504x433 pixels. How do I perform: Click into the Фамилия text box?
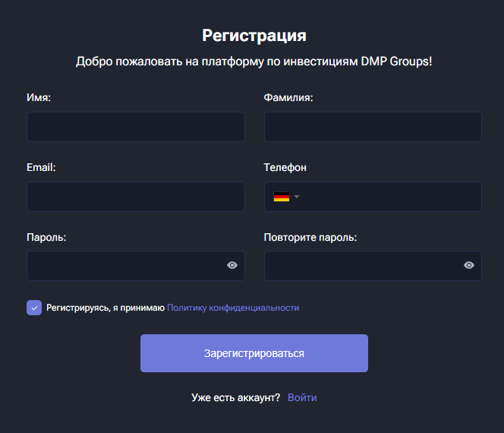[x=373, y=127]
